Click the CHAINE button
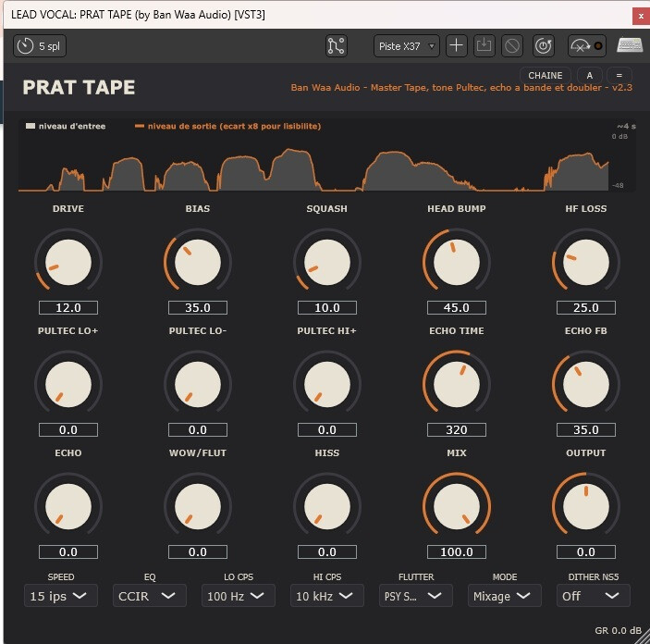Viewport: 650px width, 644px height. click(546, 76)
